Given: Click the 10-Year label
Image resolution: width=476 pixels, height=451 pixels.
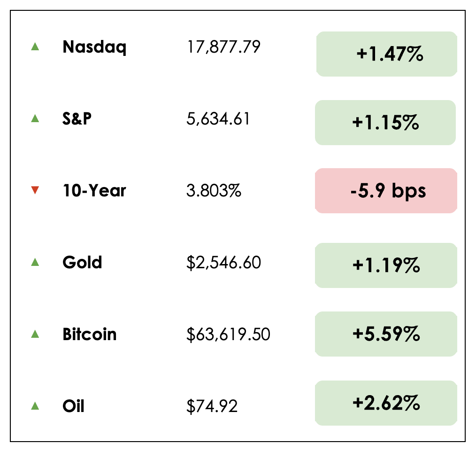Looking at the screenshot, I should click(x=94, y=191).
